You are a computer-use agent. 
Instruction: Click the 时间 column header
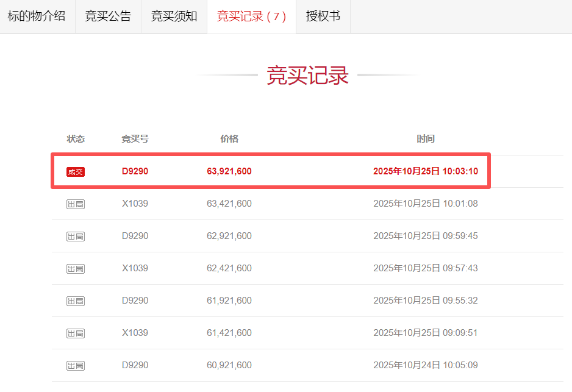click(x=425, y=139)
